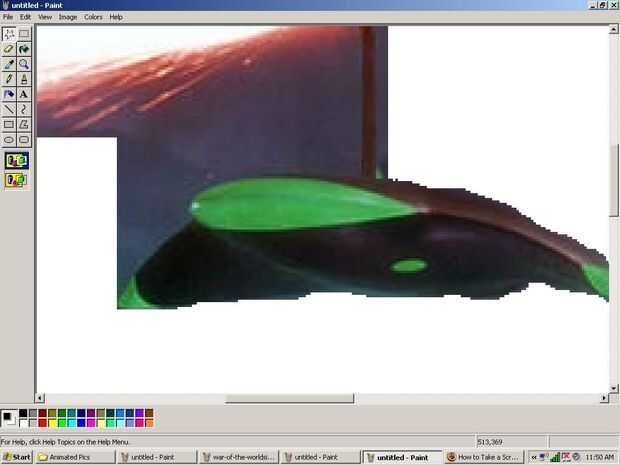620x465 pixels.
Task: Click the Paint icon in title bar
Action: [6, 5]
